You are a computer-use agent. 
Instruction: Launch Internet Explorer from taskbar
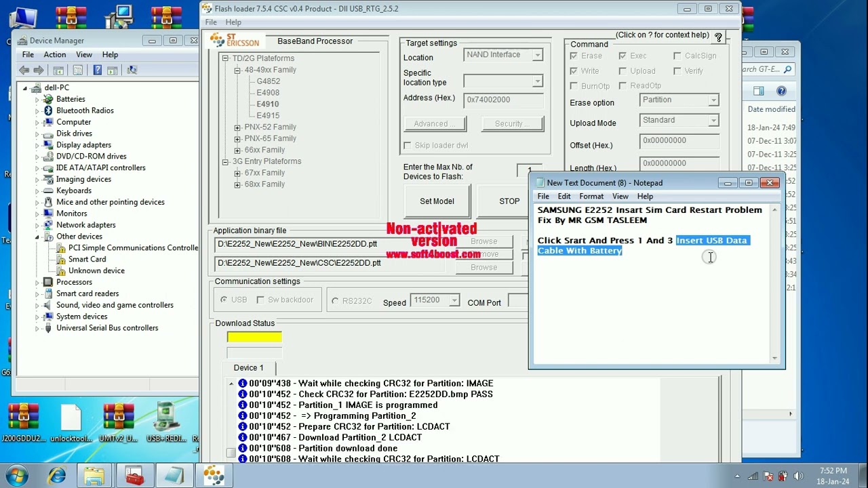57,476
